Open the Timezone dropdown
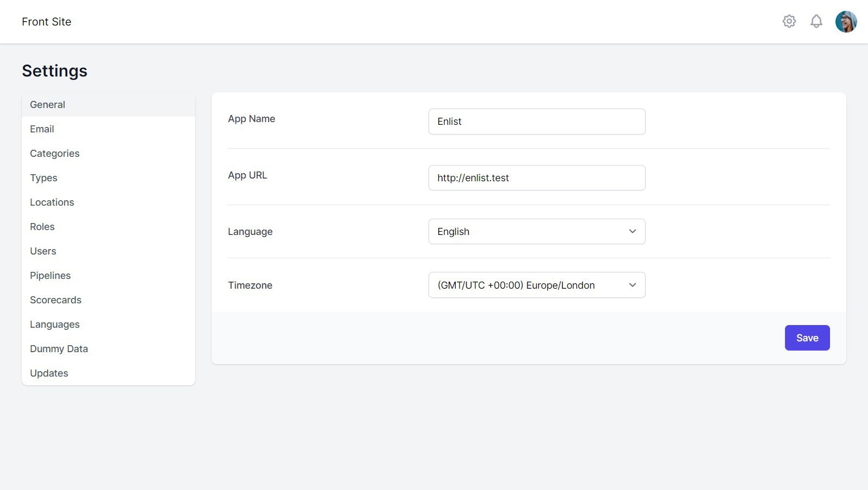 click(x=537, y=284)
